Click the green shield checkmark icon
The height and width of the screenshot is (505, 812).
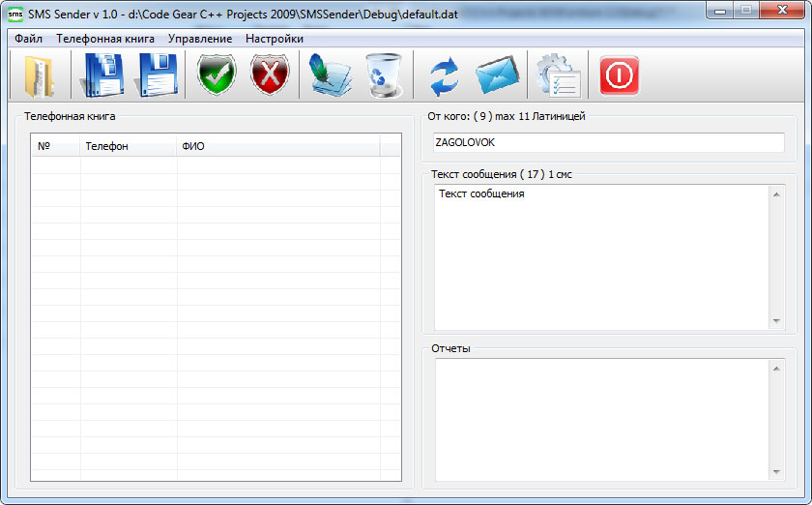click(x=217, y=74)
